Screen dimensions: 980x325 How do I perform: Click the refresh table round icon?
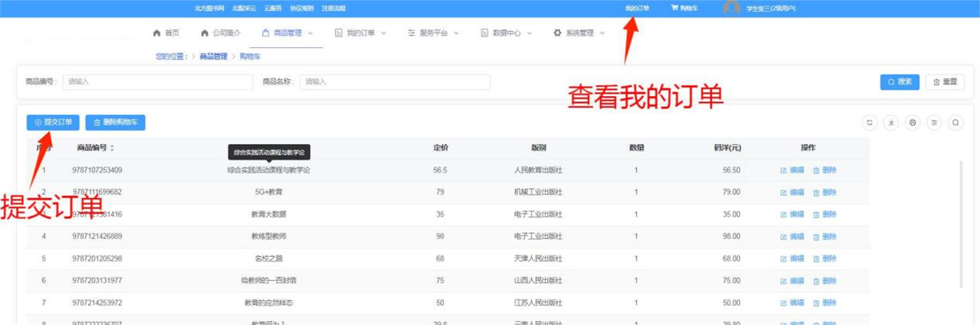pos(869,122)
